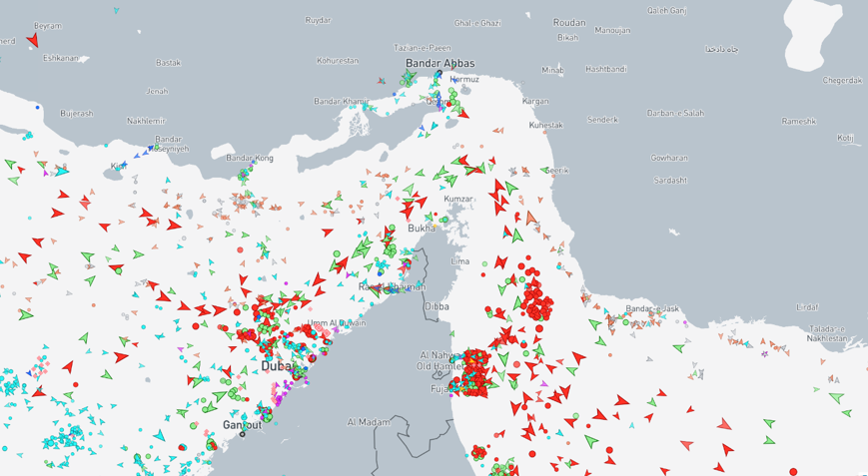Select the Al Madam label

pos(369,422)
